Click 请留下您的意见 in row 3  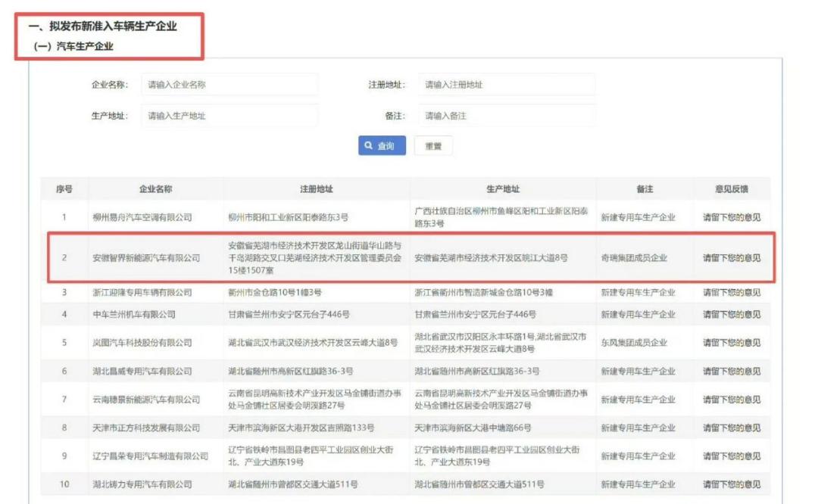[732, 292]
